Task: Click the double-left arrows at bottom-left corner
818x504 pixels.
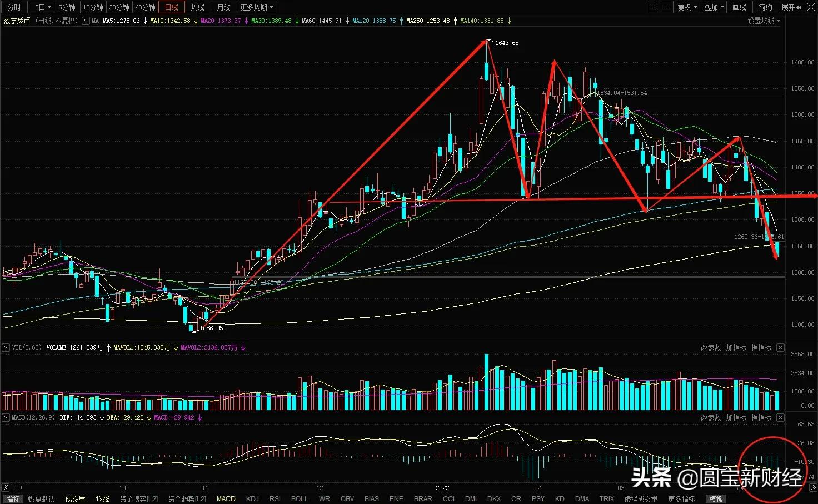Action: click(x=6, y=488)
